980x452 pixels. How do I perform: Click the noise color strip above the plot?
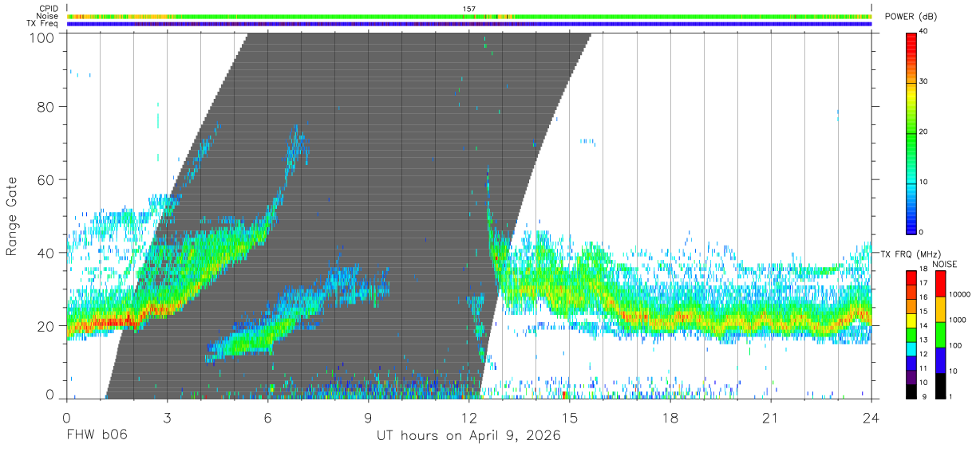pyautogui.click(x=469, y=16)
